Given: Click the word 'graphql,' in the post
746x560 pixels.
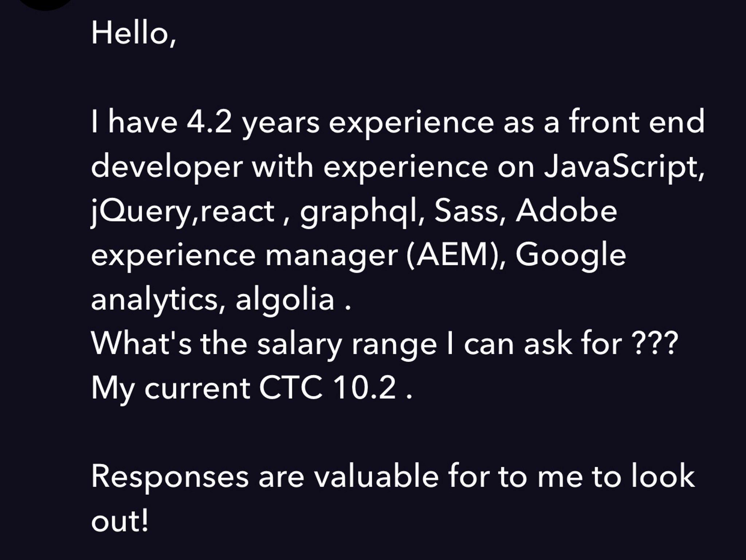Looking at the screenshot, I should pos(358,212).
